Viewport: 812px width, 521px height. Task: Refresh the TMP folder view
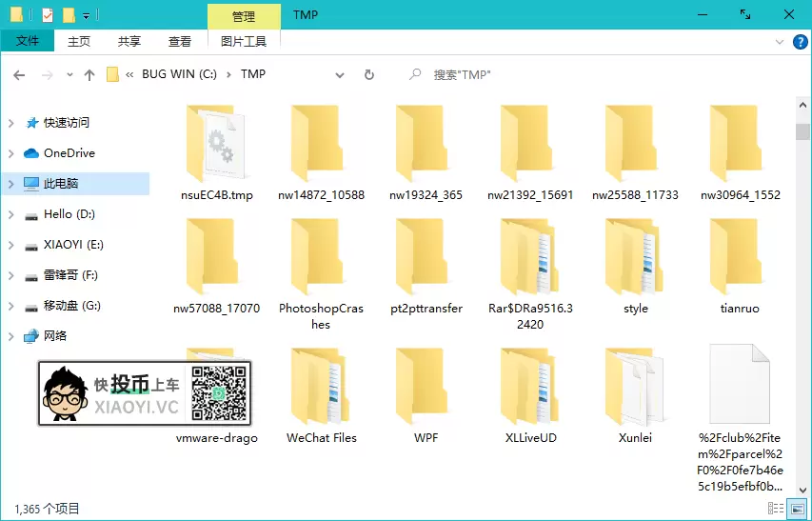[x=369, y=75]
